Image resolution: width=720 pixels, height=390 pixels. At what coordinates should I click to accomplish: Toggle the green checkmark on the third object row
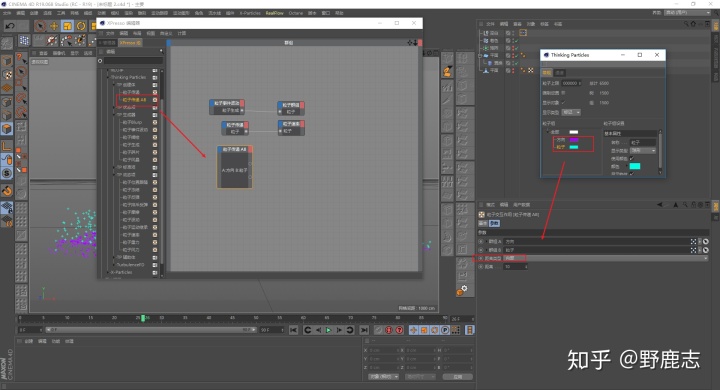click(x=516, y=48)
